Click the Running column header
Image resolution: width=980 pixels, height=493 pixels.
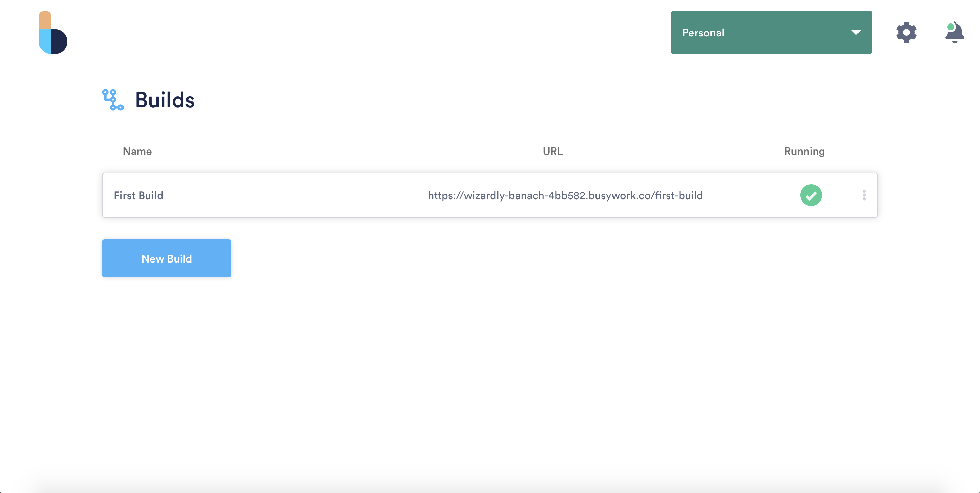(804, 151)
